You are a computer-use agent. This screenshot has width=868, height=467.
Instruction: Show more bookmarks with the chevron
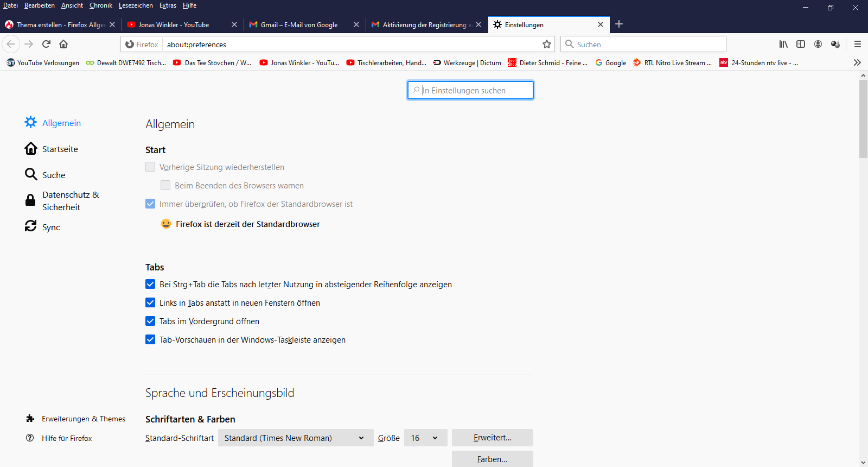(857, 62)
